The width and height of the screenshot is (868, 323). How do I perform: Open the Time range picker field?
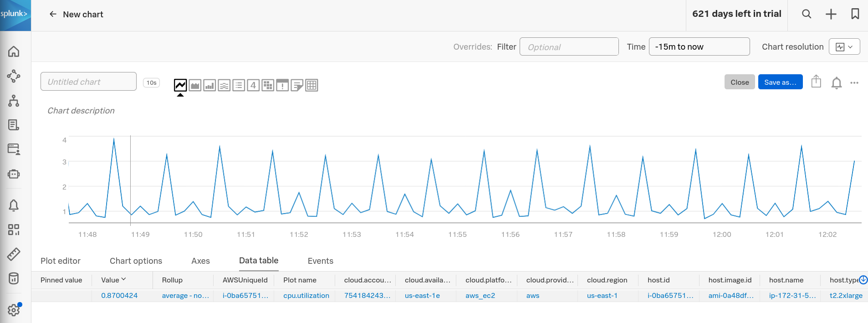699,46
